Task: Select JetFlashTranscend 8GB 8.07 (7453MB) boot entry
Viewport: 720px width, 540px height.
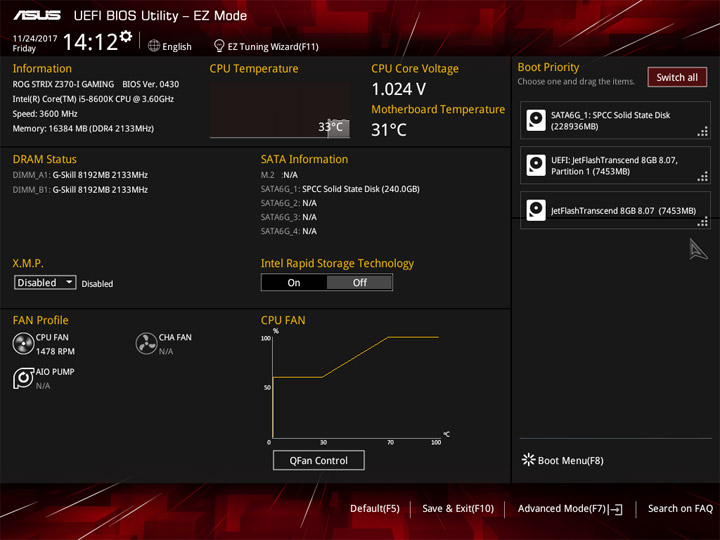Action: coord(615,210)
